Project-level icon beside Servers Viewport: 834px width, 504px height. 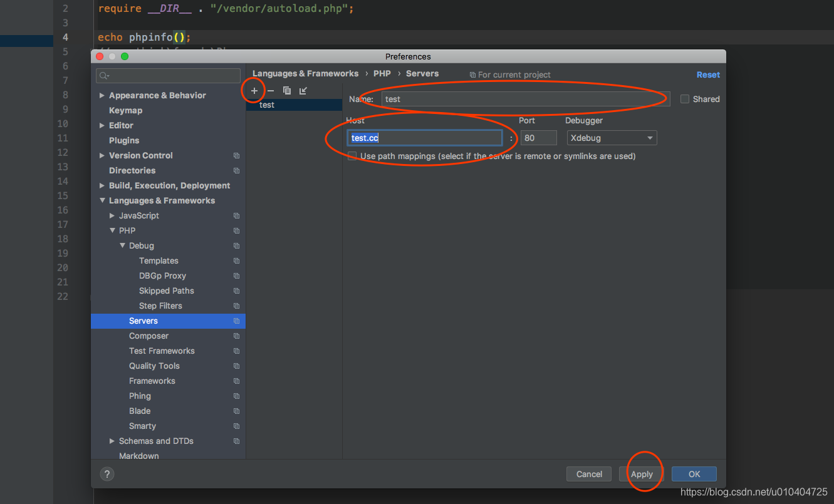(236, 321)
